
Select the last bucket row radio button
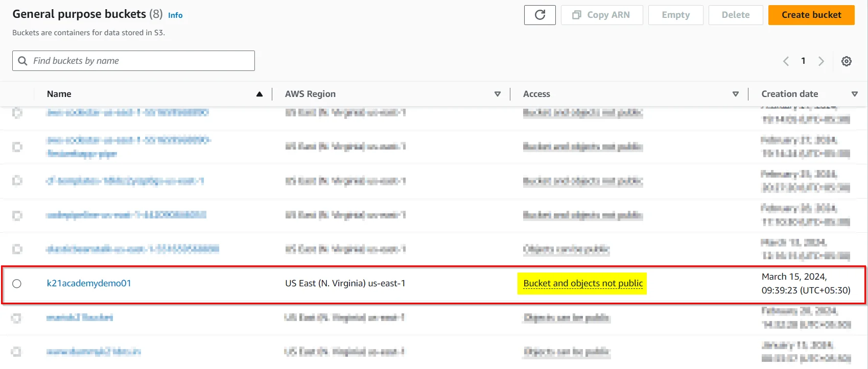pos(17,352)
